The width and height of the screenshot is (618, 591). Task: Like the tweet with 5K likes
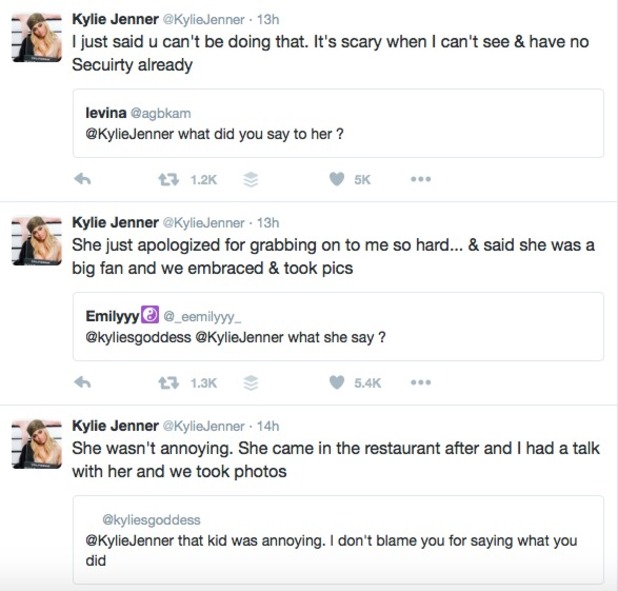337,179
